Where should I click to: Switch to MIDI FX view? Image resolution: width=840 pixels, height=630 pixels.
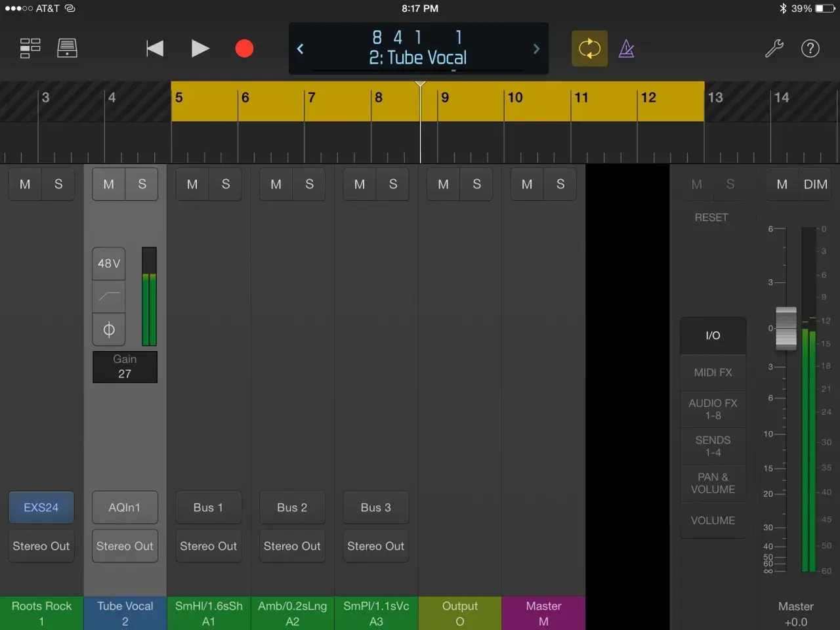coord(713,372)
